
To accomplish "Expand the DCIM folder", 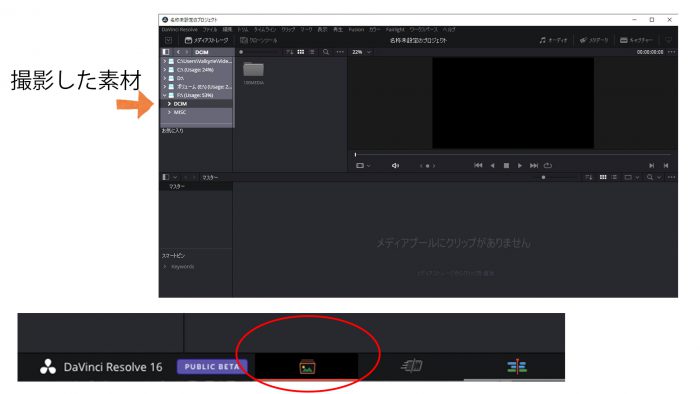I will [x=169, y=104].
